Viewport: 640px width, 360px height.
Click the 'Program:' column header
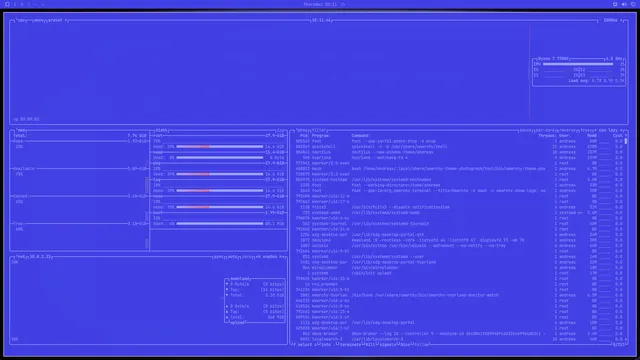pyautogui.click(x=321, y=136)
